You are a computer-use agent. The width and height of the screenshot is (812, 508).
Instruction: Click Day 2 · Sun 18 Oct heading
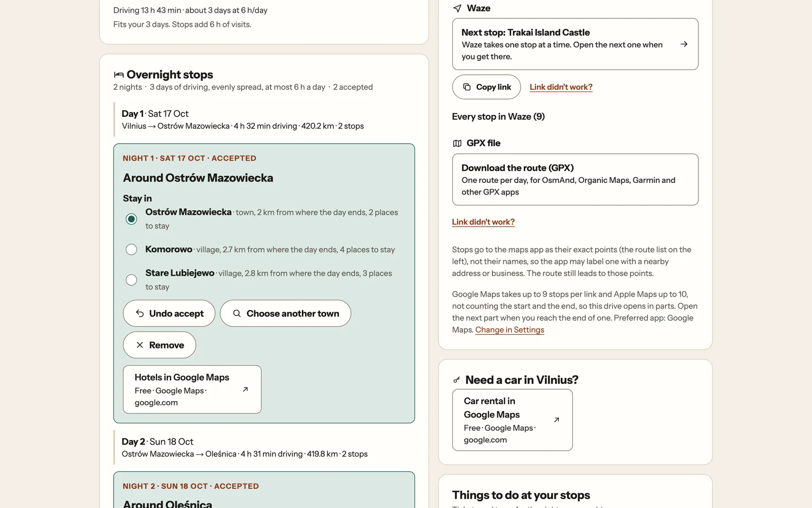[x=157, y=442]
